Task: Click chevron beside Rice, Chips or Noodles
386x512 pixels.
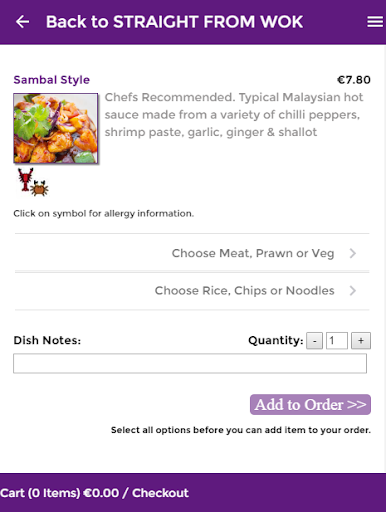Action: (x=353, y=291)
